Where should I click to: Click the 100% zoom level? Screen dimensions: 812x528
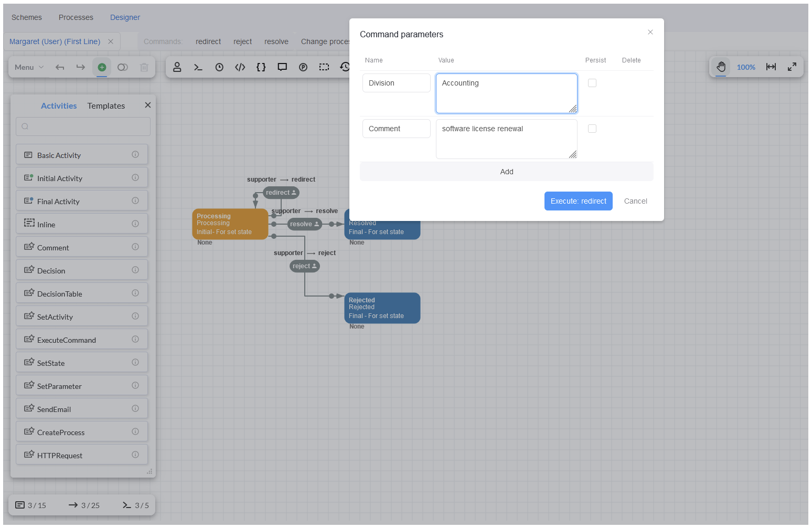(746, 67)
